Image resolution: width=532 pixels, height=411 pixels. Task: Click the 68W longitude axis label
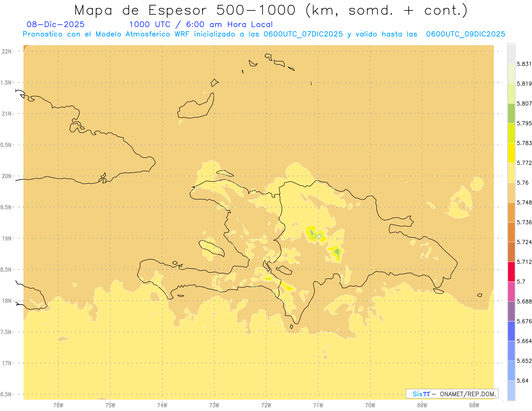pyautogui.click(x=474, y=405)
